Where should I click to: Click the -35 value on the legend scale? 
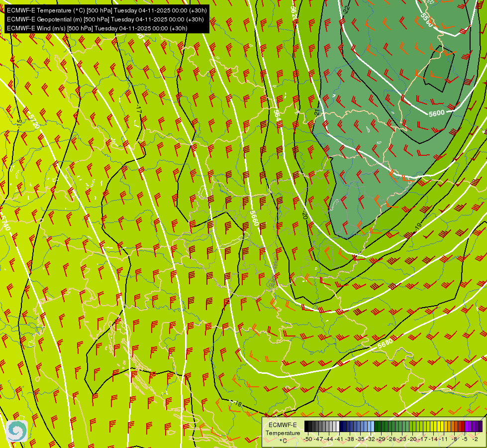360,439
